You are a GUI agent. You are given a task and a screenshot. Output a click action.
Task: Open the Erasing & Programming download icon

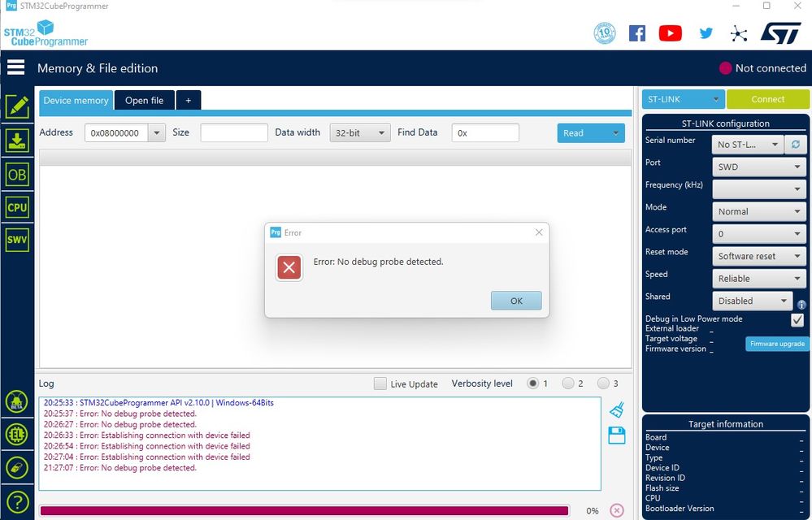tap(17, 141)
